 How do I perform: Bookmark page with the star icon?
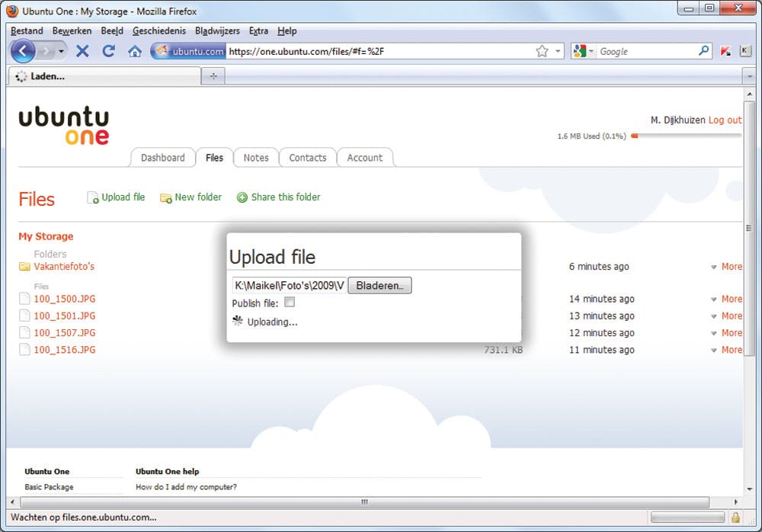(542, 51)
